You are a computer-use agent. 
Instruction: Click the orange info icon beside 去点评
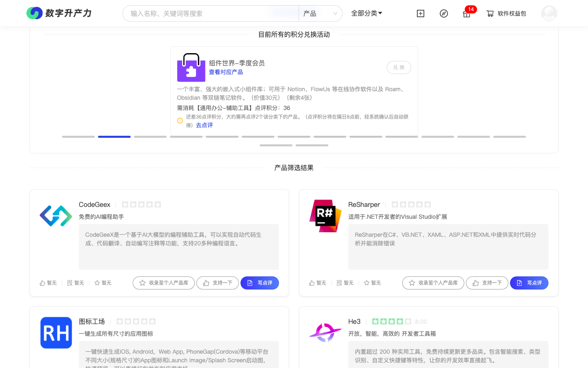(180, 121)
